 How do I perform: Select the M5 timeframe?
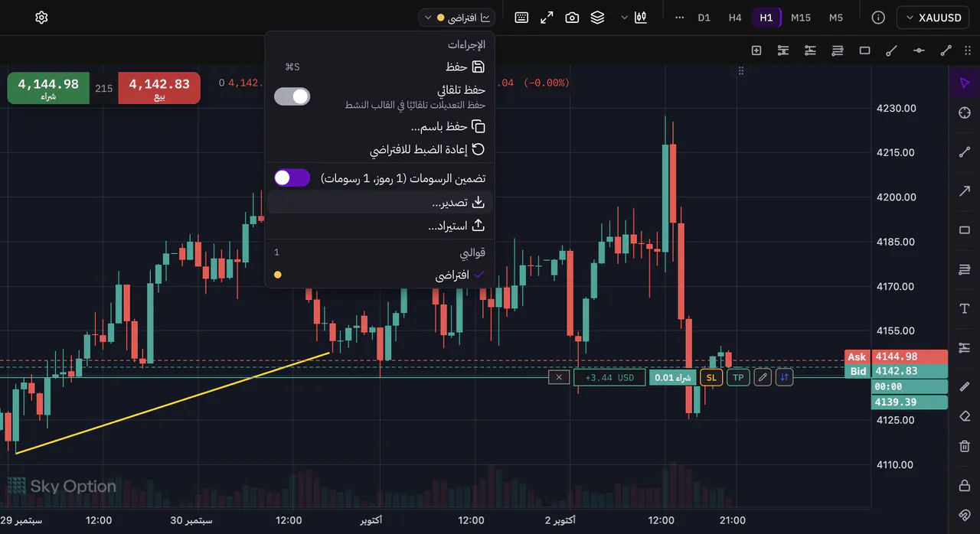[836, 18]
